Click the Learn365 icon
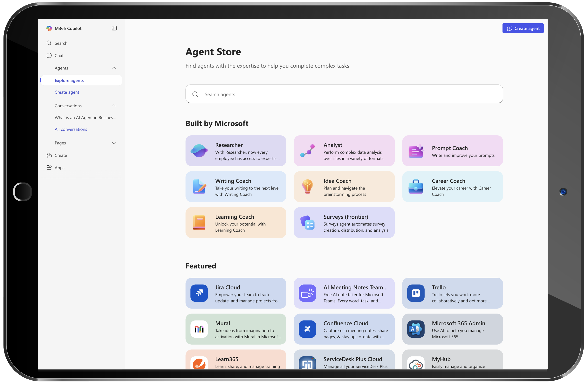The width and height of the screenshot is (588, 384). tap(199, 363)
